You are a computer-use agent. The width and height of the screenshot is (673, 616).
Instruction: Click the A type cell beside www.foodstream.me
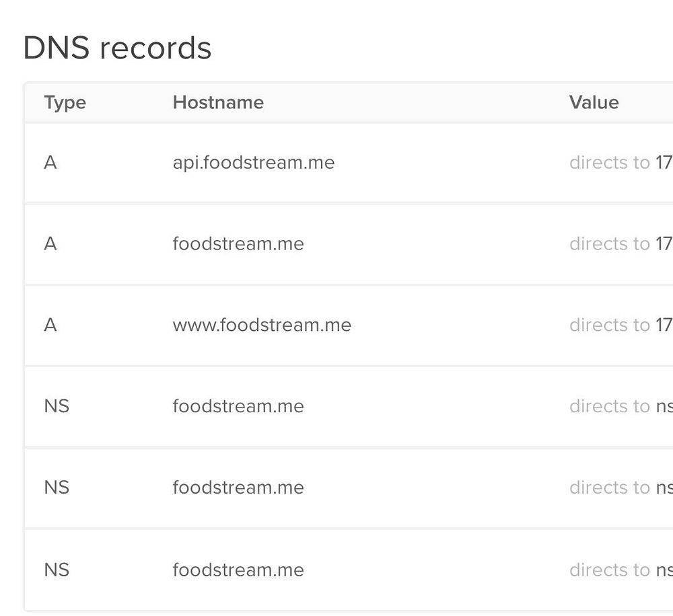(x=50, y=325)
